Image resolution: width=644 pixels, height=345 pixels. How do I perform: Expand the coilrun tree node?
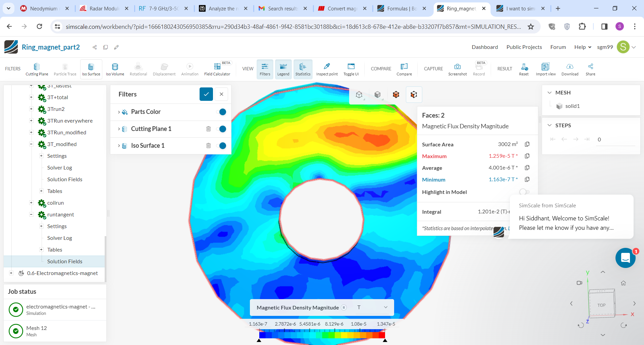tap(31, 203)
